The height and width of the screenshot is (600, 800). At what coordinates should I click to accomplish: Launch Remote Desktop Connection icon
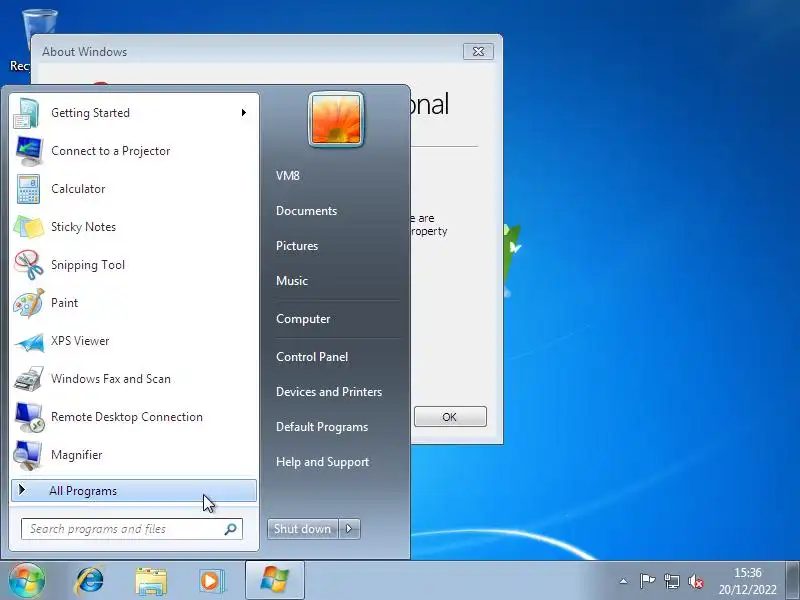point(29,417)
